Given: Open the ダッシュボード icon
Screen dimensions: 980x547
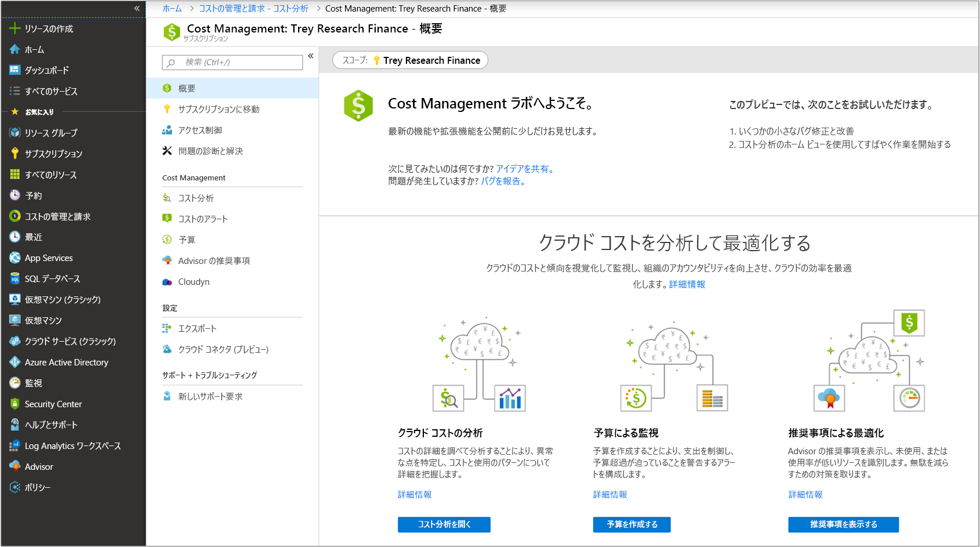Looking at the screenshot, I should coord(15,70).
